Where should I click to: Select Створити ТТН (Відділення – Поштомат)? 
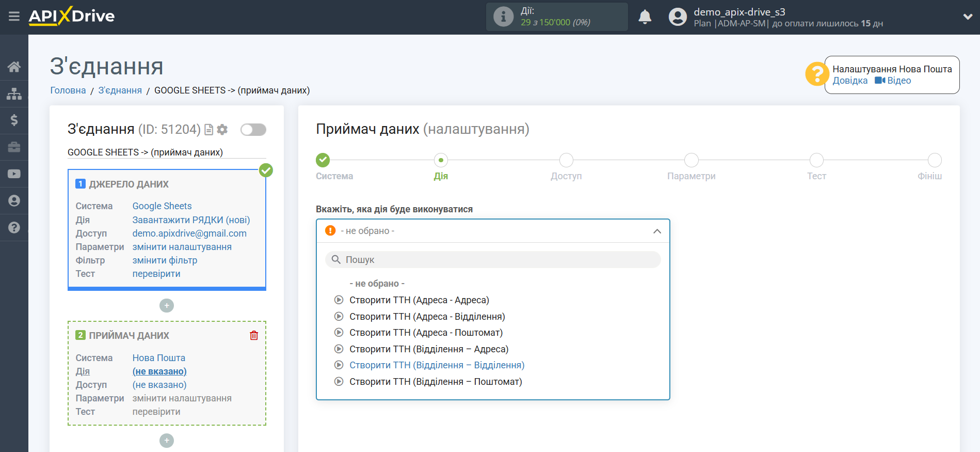pyautogui.click(x=436, y=382)
